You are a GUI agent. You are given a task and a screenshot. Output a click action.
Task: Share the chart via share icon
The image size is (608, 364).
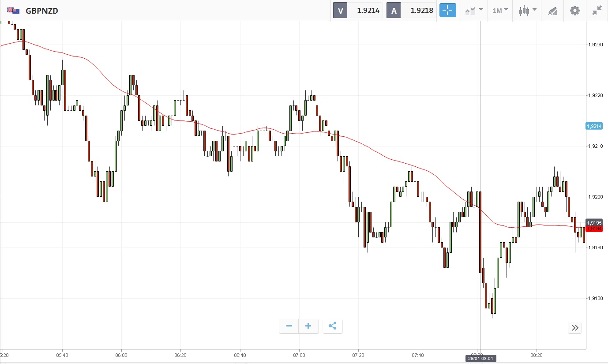tap(333, 326)
